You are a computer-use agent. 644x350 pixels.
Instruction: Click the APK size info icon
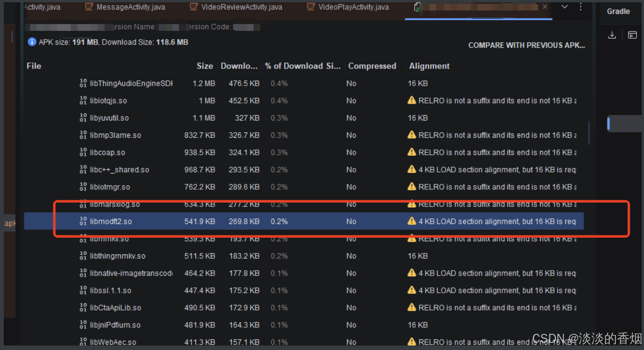[x=32, y=42]
